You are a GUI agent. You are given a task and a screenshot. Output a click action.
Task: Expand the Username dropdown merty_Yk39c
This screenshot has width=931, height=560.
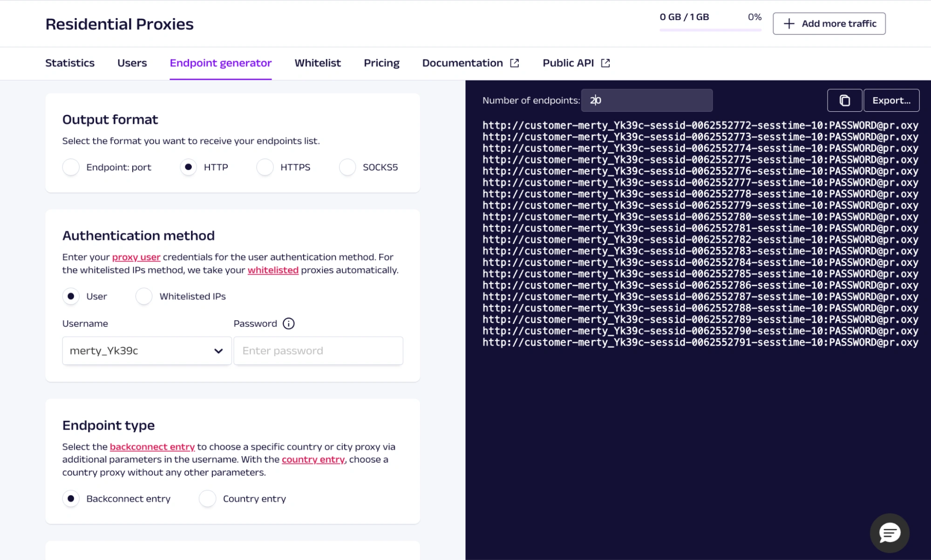[x=147, y=351]
